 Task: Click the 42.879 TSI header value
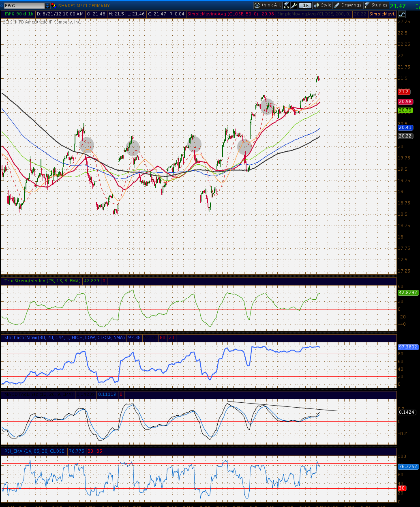pyautogui.click(x=91, y=281)
